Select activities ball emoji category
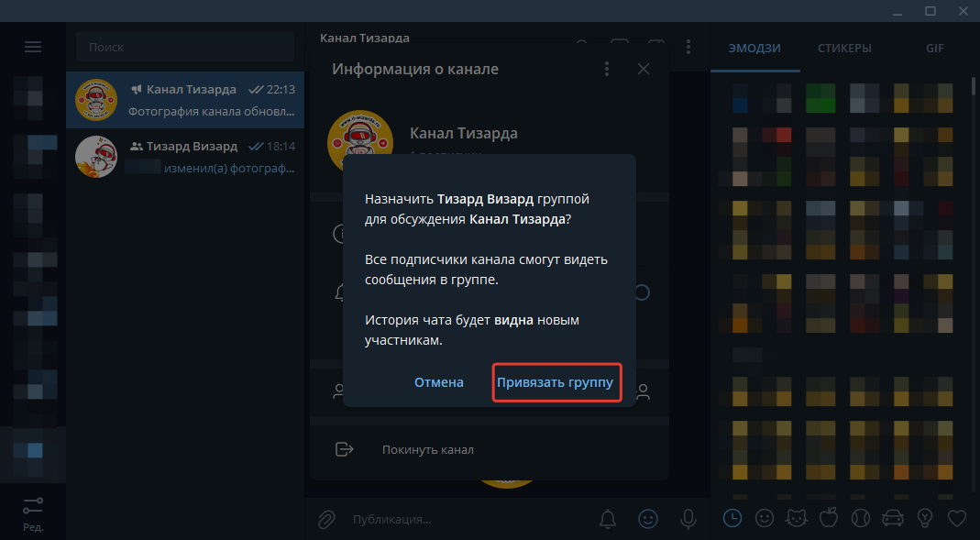This screenshot has height=540, width=980. coord(861,517)
